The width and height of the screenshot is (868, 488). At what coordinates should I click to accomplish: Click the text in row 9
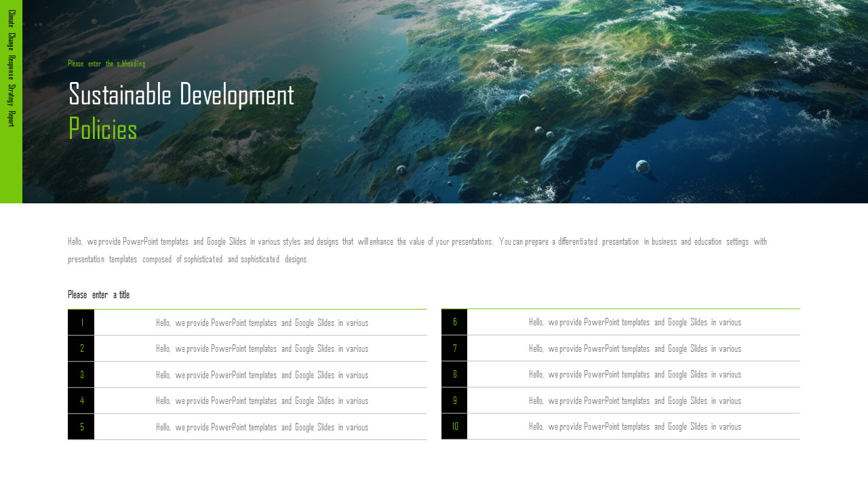click(635, 401)
